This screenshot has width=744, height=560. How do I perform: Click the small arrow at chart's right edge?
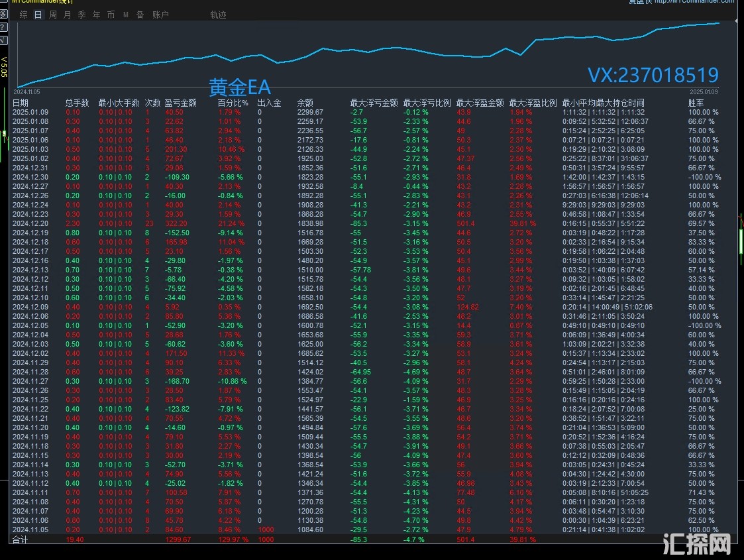737,22
